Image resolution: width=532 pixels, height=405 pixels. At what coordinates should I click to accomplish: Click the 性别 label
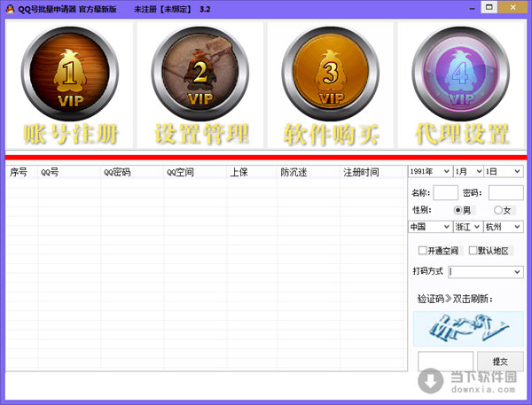click(x=421, y=210)
